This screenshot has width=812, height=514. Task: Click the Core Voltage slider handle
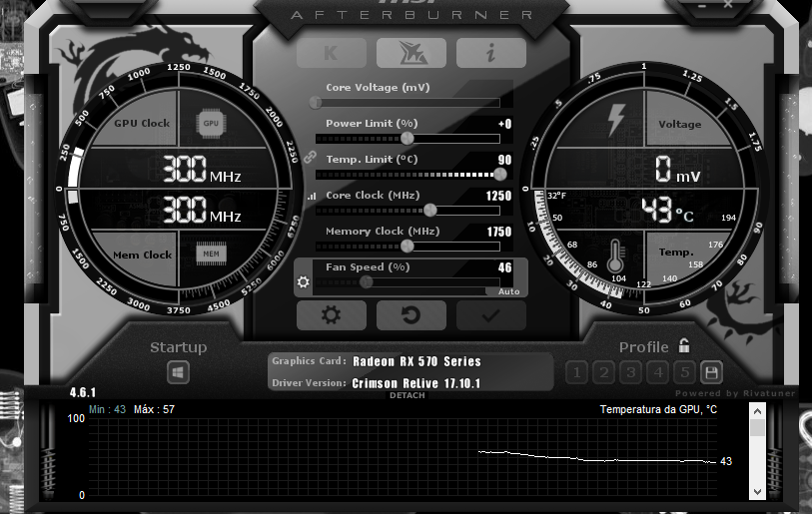tap(316, 103)
